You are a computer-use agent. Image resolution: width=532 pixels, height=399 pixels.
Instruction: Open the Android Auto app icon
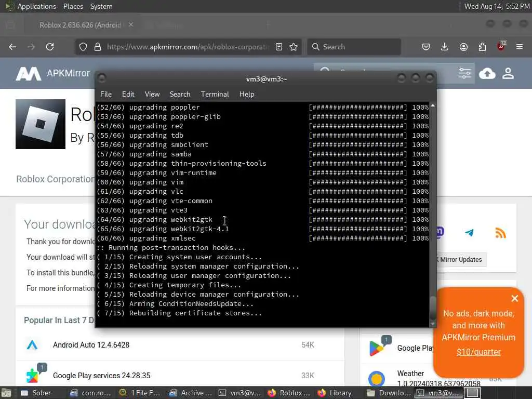[32, 345]
